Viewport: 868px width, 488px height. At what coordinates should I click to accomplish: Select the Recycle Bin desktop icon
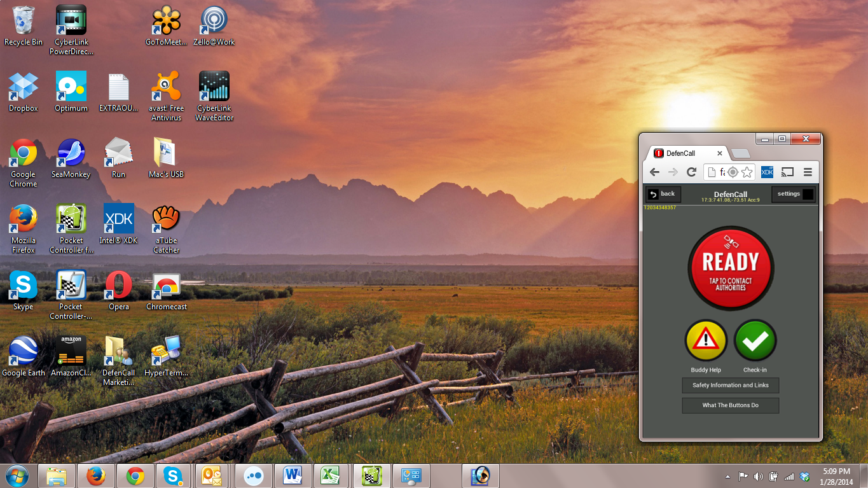tap(24, 26)
